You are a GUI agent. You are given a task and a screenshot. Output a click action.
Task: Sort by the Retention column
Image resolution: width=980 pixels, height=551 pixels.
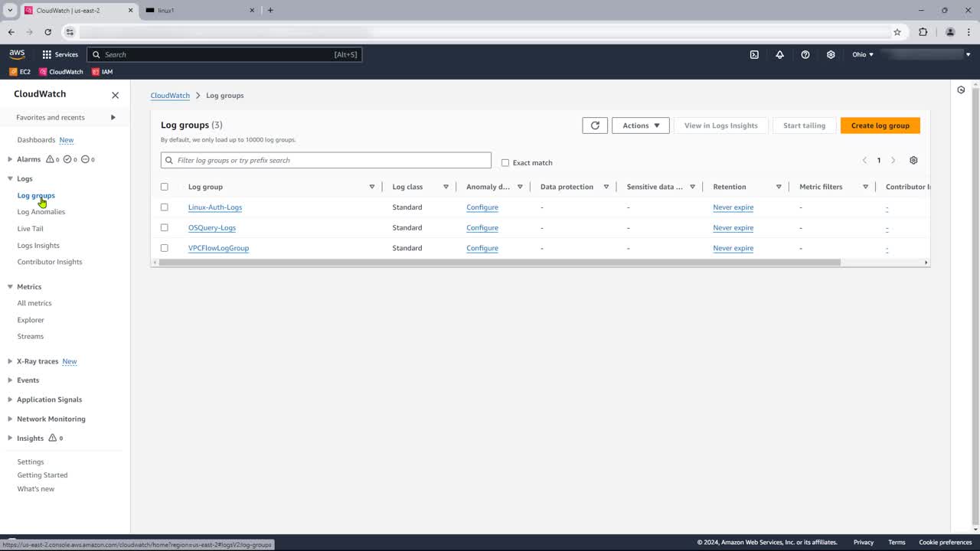pyautogui.click(x=779, y=187)
